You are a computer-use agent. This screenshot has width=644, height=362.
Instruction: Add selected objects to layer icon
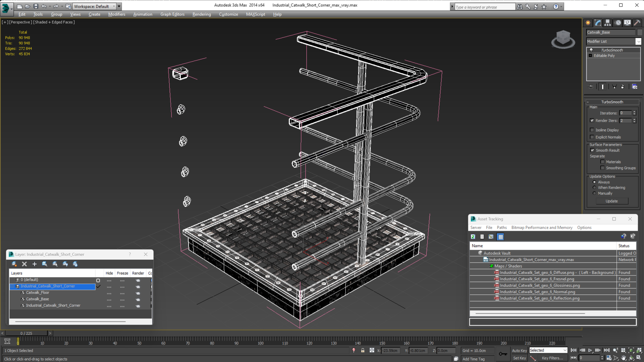pos(34,264)
